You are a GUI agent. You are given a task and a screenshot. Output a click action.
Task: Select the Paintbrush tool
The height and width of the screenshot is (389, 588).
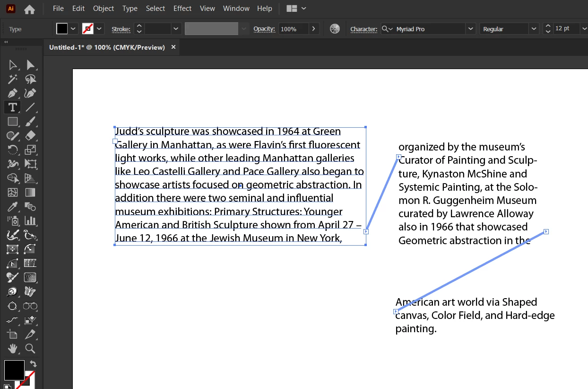pos(30,122)
